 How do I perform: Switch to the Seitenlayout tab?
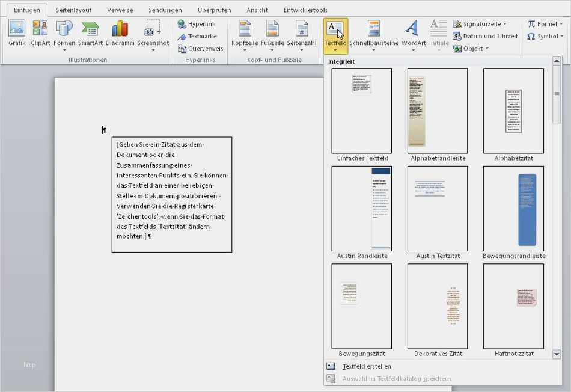[73, 10]
